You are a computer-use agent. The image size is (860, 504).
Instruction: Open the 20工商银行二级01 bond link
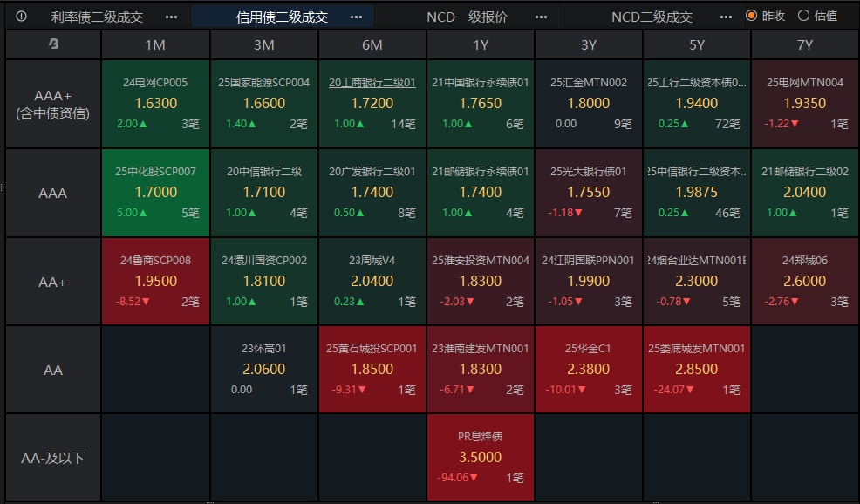372,82
